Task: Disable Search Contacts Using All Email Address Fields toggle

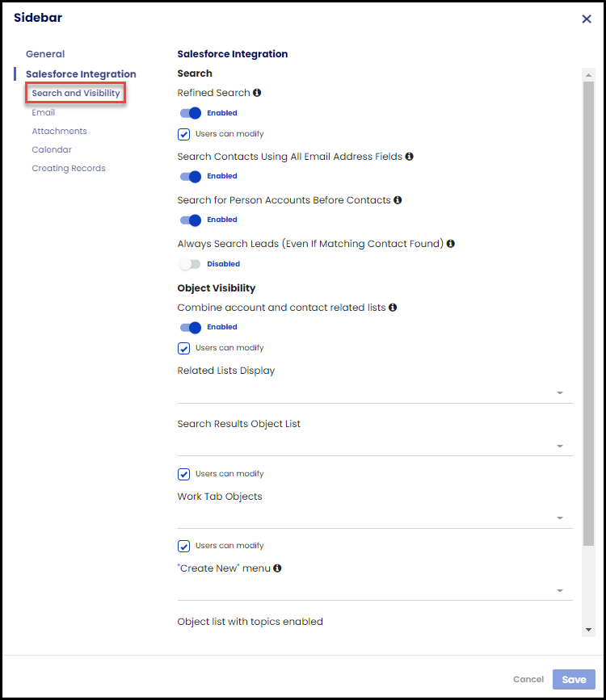Action: click(x=191, y=176)
